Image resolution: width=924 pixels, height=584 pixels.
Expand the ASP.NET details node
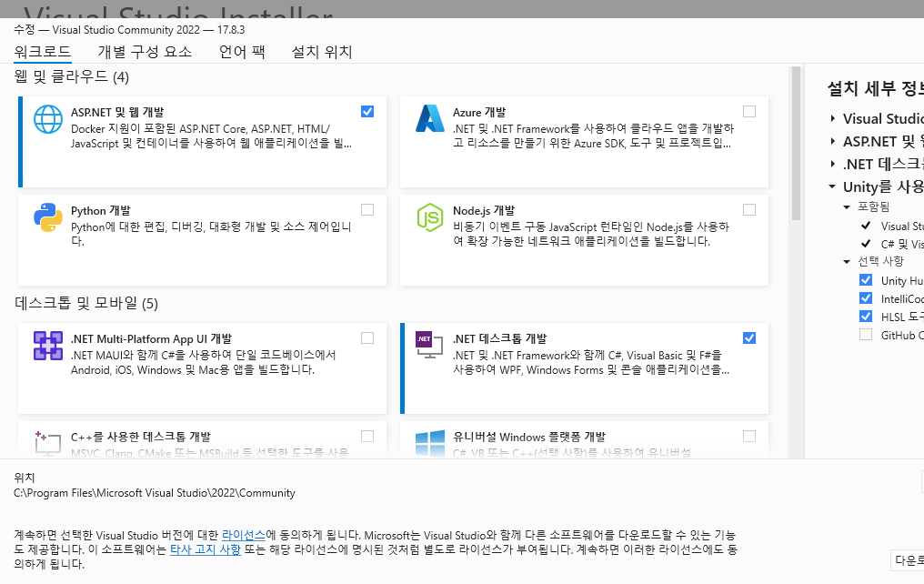pyautogui.click(x=832, y=141)
